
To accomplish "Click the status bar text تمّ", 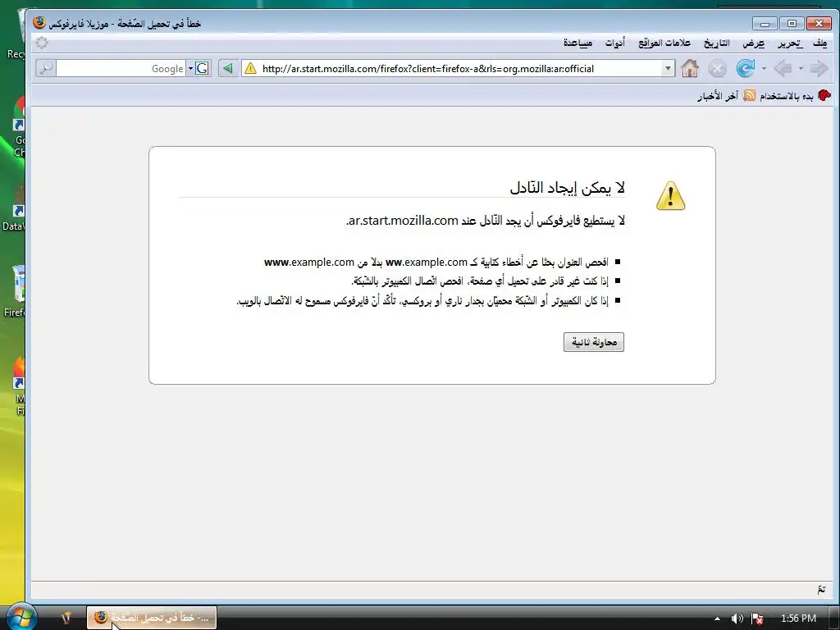I will click(x=821, y=589).
